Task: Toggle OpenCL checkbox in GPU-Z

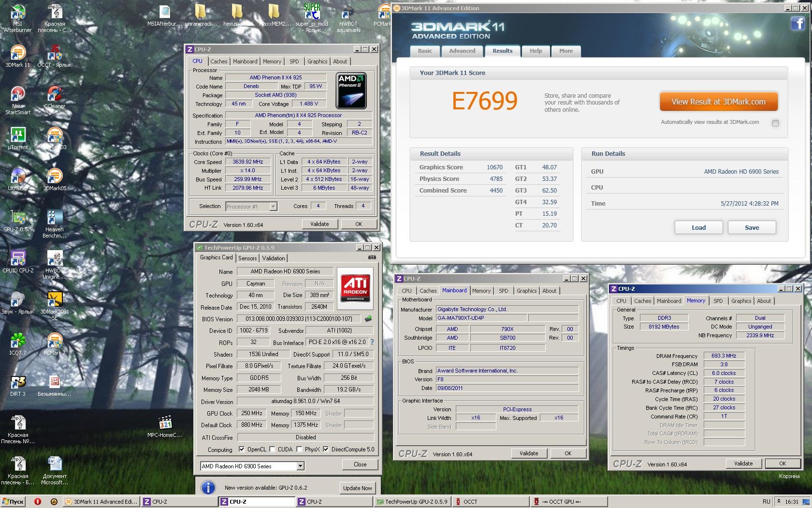Action: (242, 449)
